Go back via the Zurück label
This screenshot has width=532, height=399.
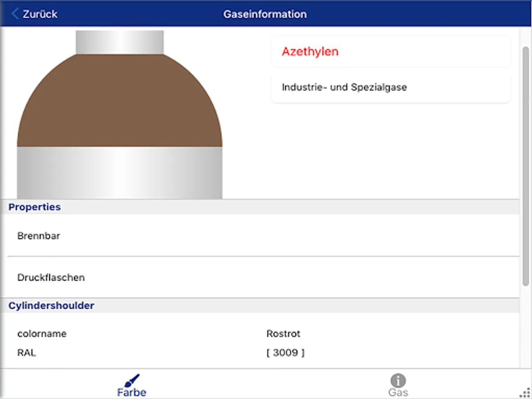pyautogui.click(x=40, y=14)
